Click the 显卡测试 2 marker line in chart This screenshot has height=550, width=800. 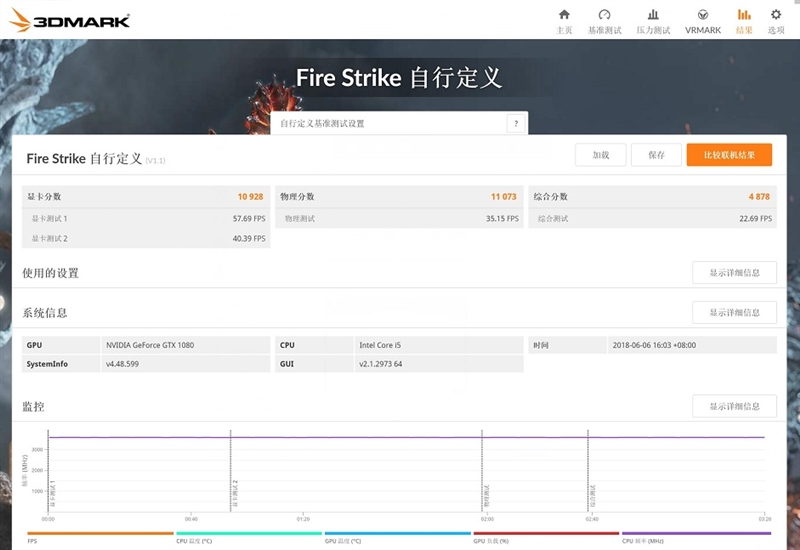pos(231,470)
